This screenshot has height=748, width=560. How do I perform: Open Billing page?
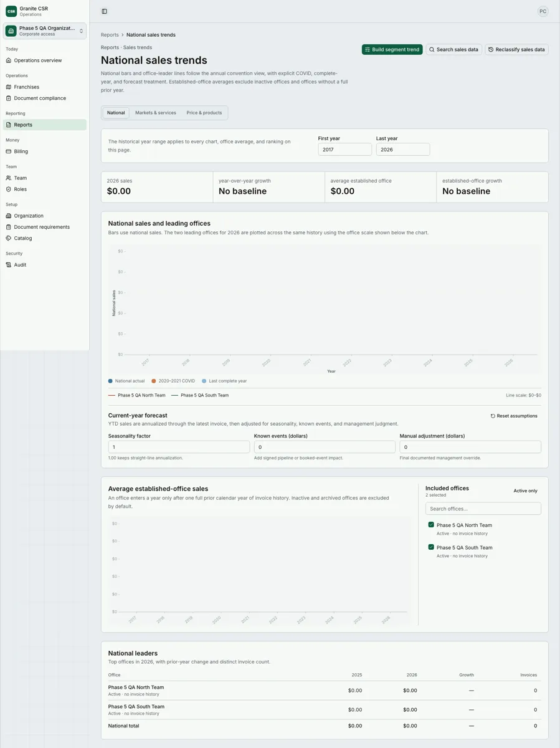pyautogui.click(x=45, y=151)
